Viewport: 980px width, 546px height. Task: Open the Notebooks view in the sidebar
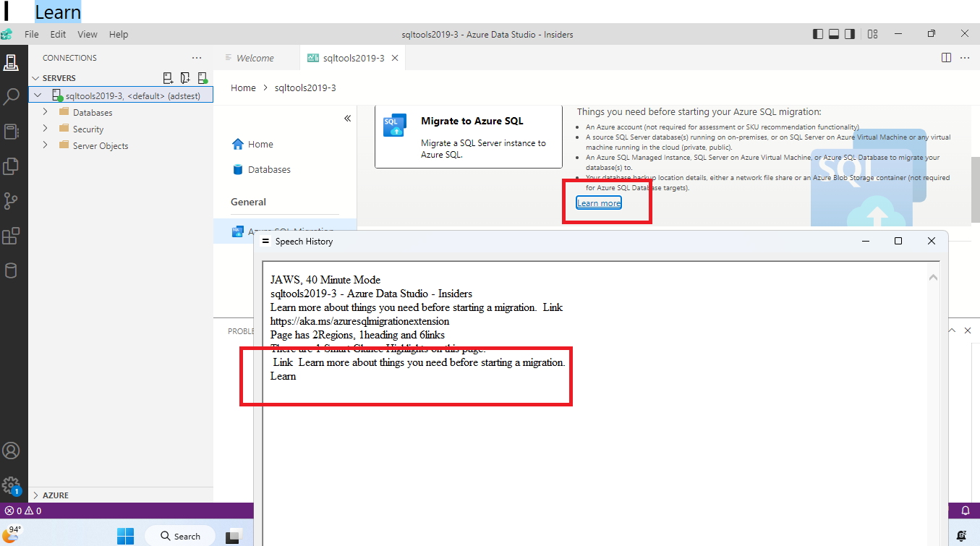(12, 131)
